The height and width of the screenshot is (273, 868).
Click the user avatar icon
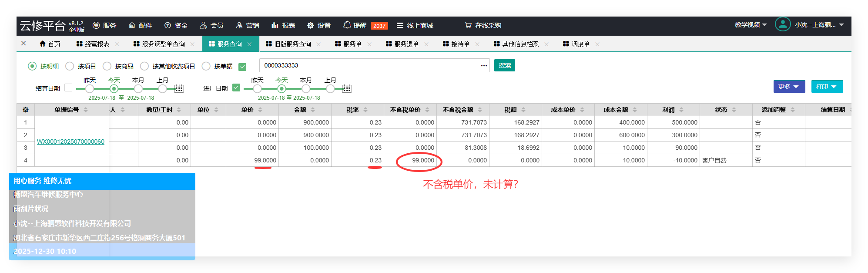point(782,24)
